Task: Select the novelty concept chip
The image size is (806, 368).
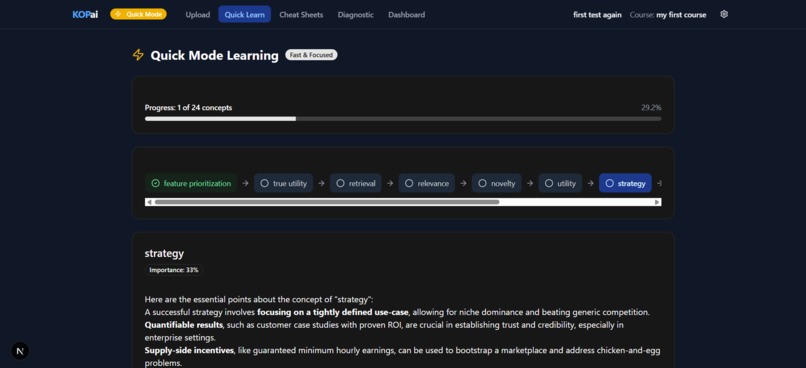Action: pyautogui.click(x=497, y=183)
